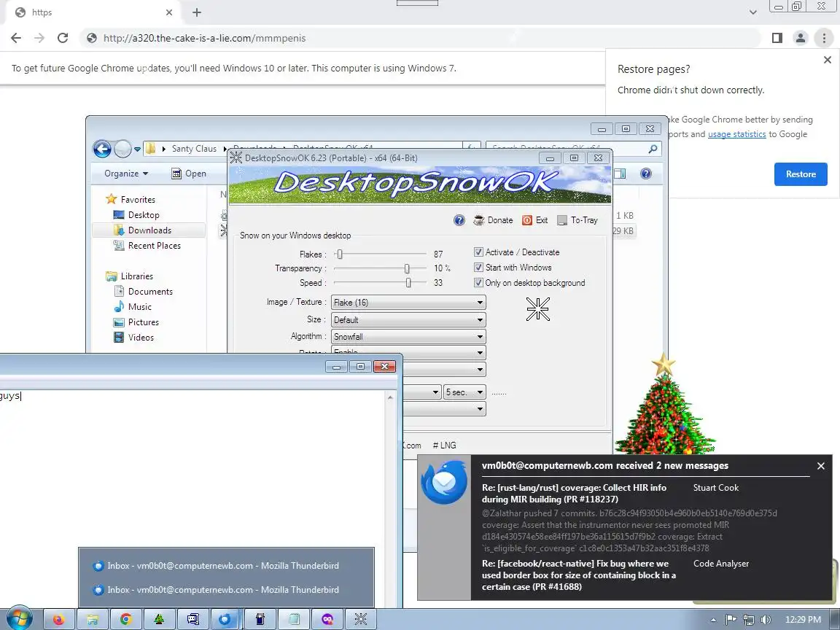Click the volume speaker tray icon
Viewport: 840px width, 630px height.
click(766, 620)
